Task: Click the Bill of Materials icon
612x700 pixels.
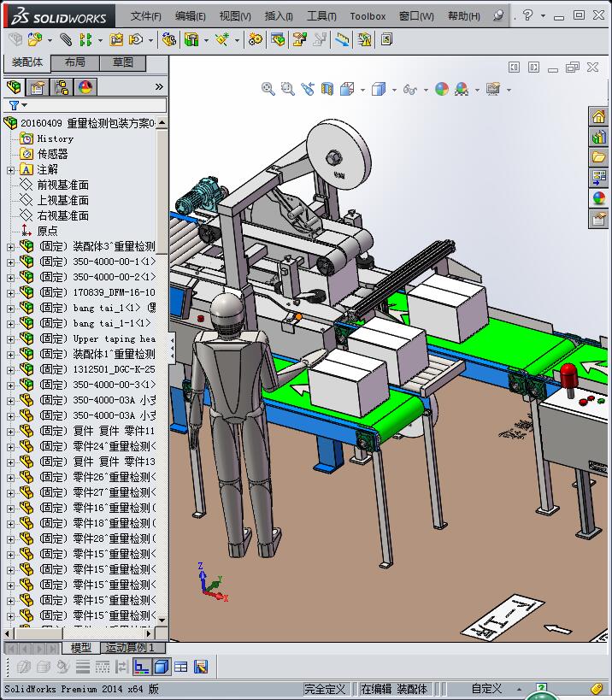Action: 278,39
